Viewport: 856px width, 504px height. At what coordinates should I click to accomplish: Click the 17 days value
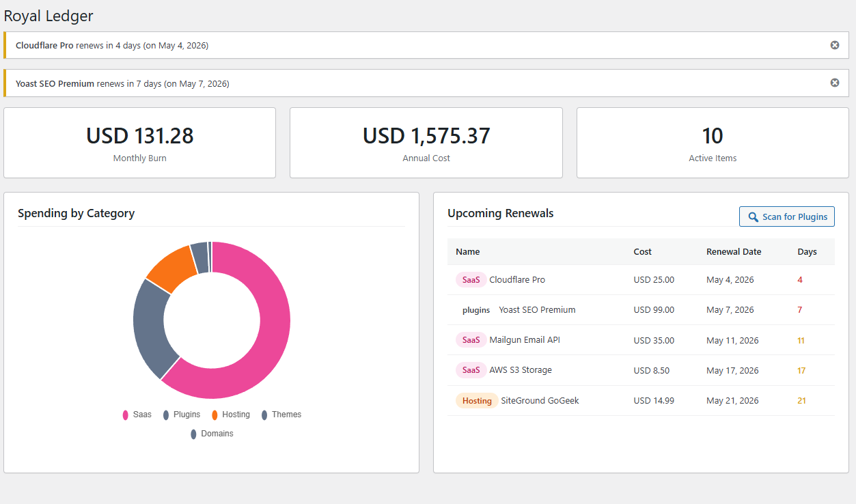801,371
